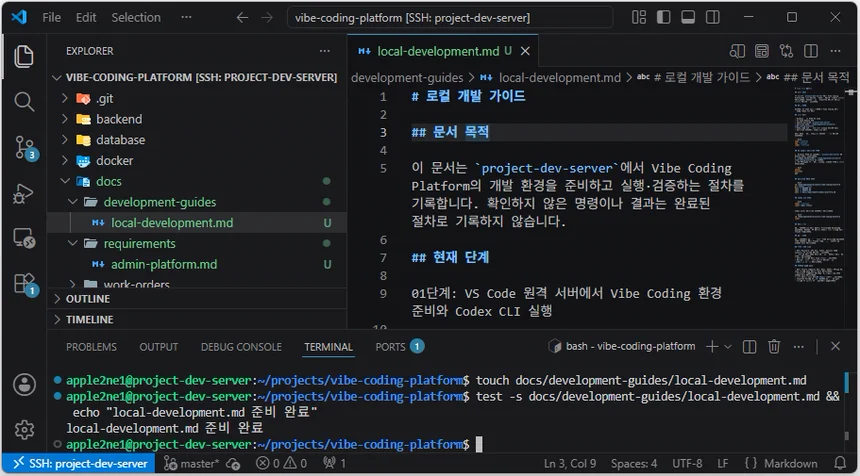Open editor More Actions ellipsis
The height and width of the screenshot is (476, 860).
tap(835, 51)
